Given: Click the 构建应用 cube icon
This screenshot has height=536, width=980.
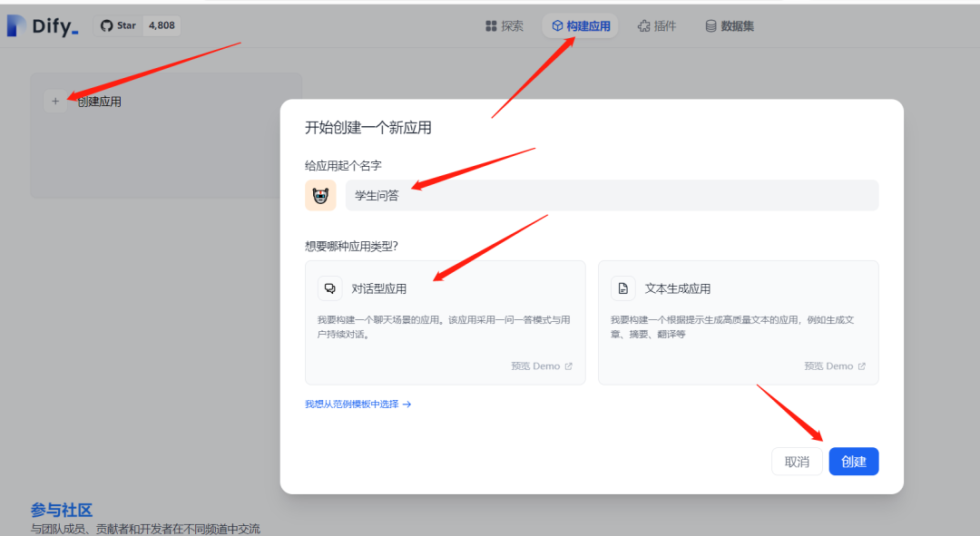Looking at the screenshot, I should [557, 26].
